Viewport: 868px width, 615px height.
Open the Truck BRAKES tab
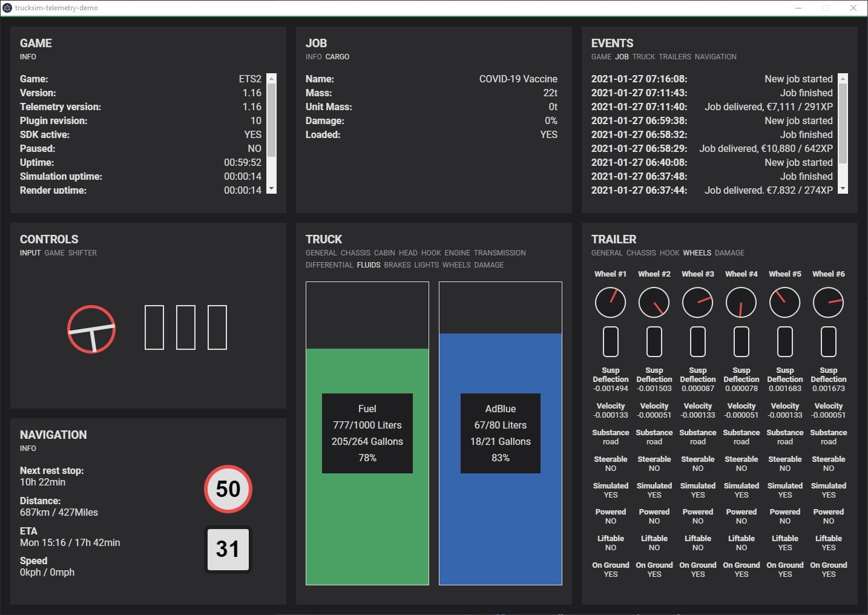click(x=397, y=265)
